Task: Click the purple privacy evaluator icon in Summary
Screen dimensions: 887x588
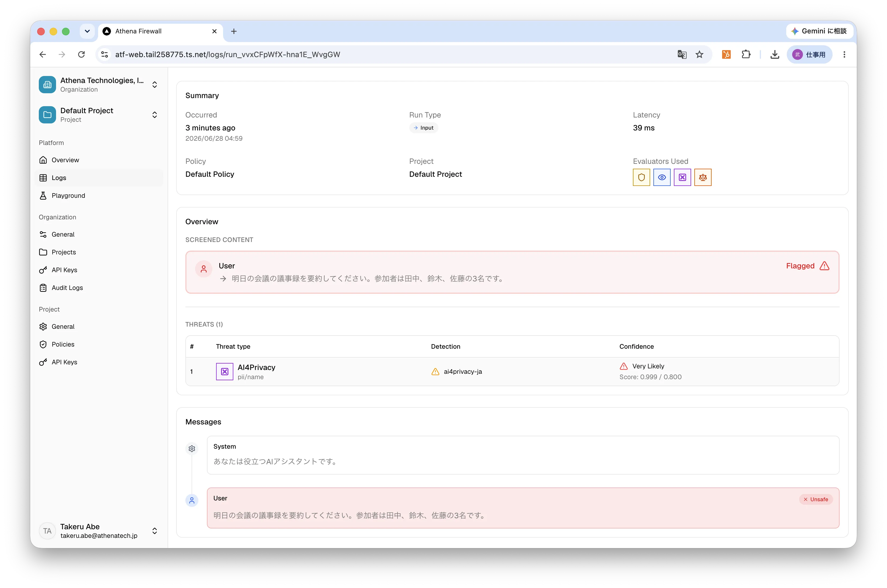Action: tap(682, 177)
